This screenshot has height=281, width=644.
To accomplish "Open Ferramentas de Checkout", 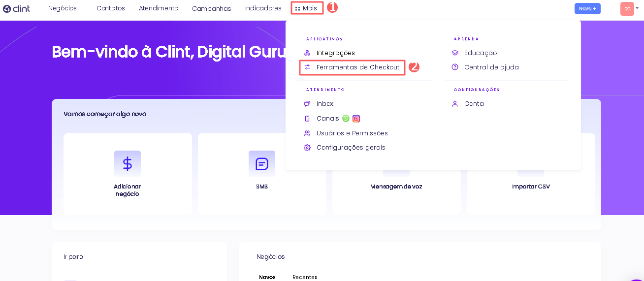I will tap(358, 67).
